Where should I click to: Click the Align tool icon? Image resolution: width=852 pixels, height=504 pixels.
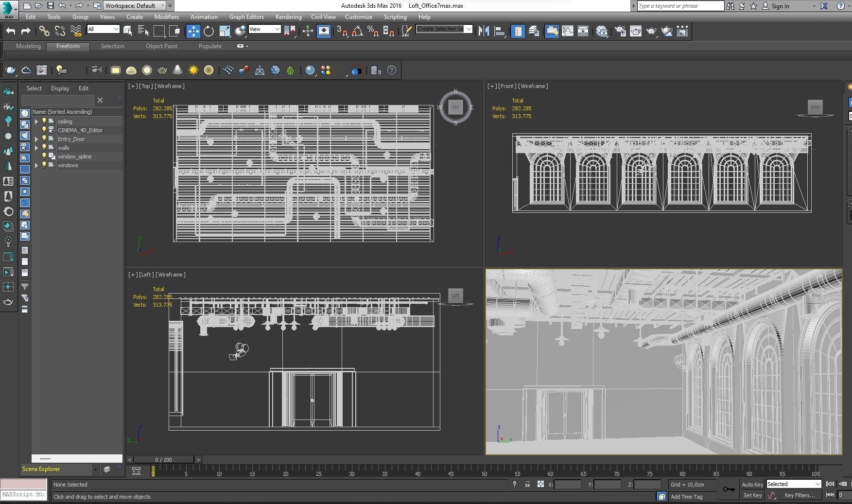tap(499, 31)
